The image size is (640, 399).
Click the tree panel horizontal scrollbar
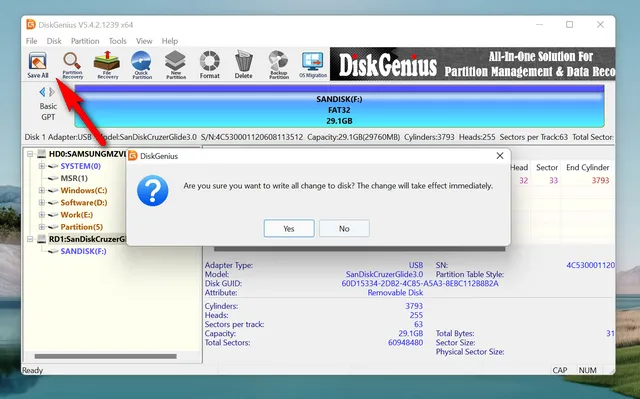click(105, 356)
